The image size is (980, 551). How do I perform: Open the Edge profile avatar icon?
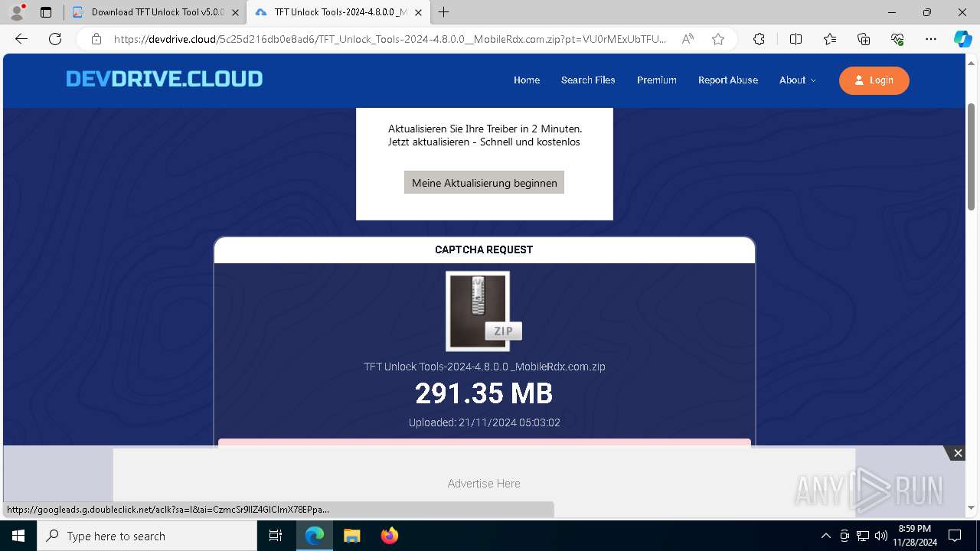coord(16,12)
